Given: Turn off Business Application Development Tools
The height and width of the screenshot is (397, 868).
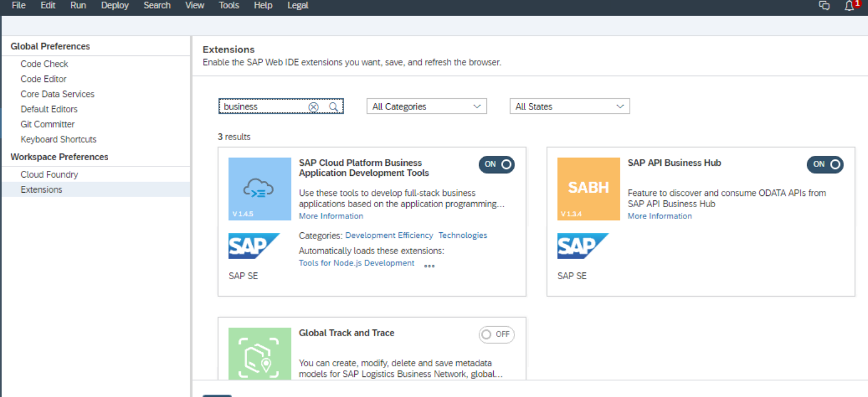Looking at the screenshot, I should [x=496, y=164].
